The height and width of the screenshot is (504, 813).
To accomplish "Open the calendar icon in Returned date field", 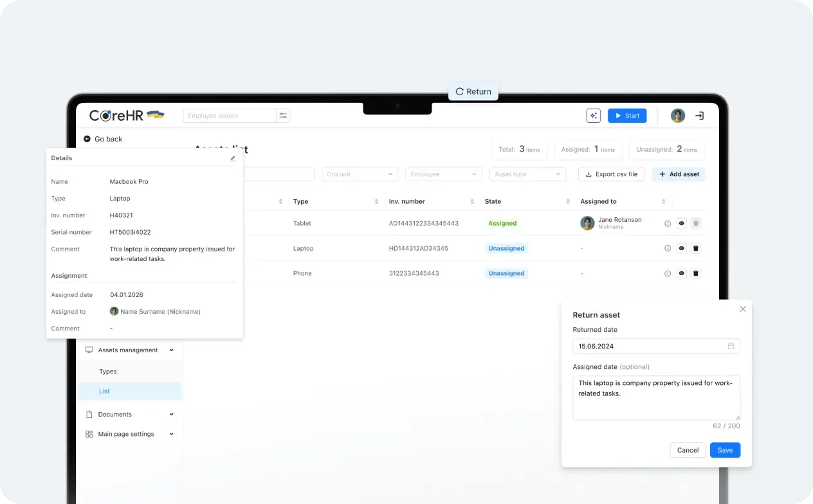I will click(731, 346).
